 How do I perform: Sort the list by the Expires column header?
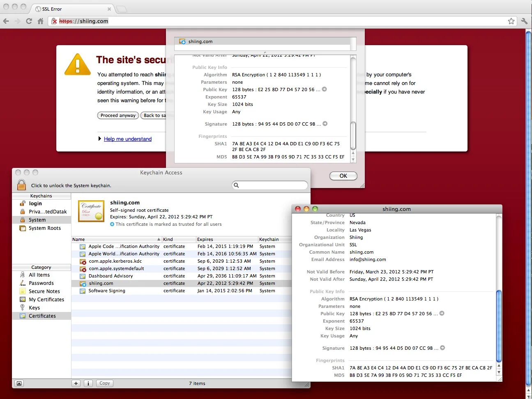[x=226, y=239]
